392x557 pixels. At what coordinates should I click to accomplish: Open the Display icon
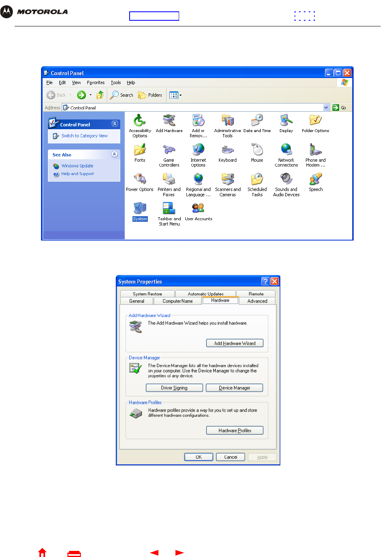click(286, 124)
